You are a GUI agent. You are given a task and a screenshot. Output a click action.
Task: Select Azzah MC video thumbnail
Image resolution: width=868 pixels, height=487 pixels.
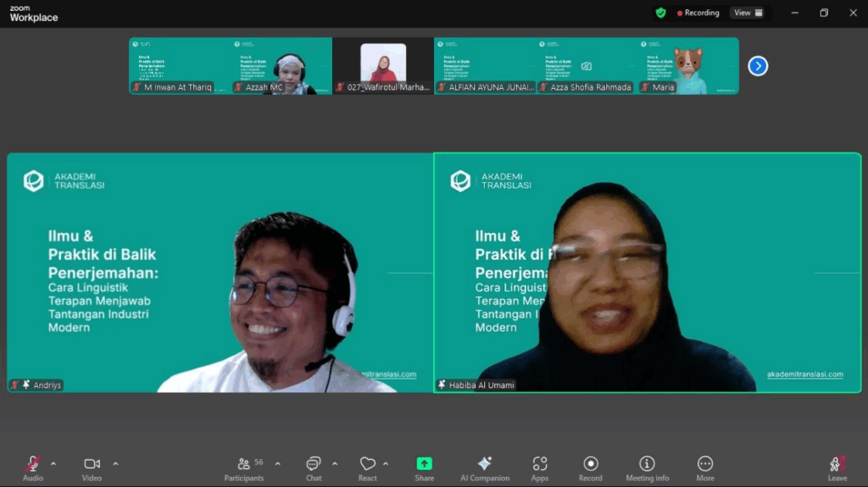[281, 66]
